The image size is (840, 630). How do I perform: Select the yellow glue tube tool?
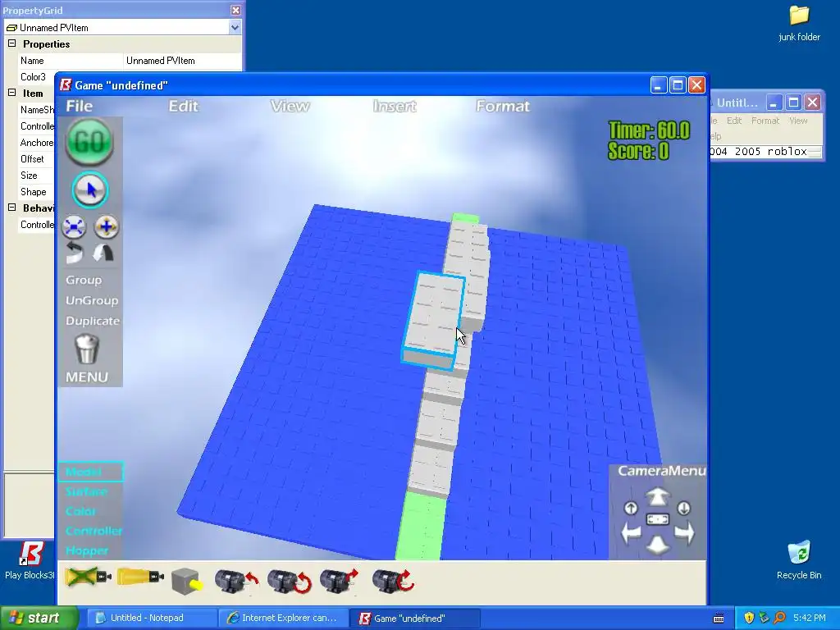tap(140, 577)
